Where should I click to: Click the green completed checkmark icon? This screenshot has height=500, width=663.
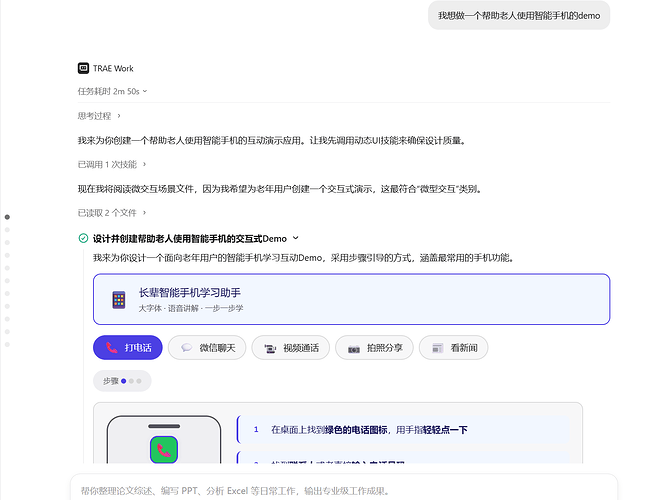[x=83, y=238]
